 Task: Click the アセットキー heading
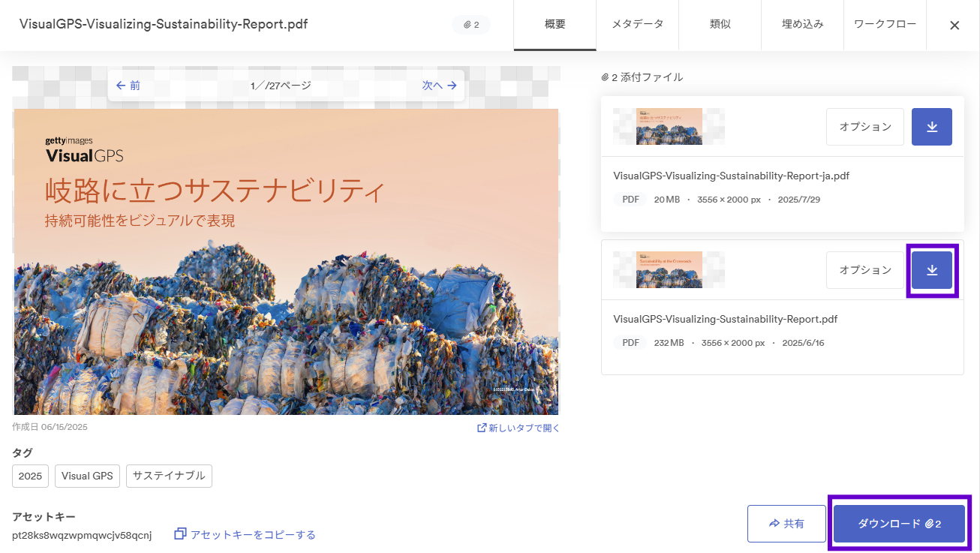pos(44,517)
